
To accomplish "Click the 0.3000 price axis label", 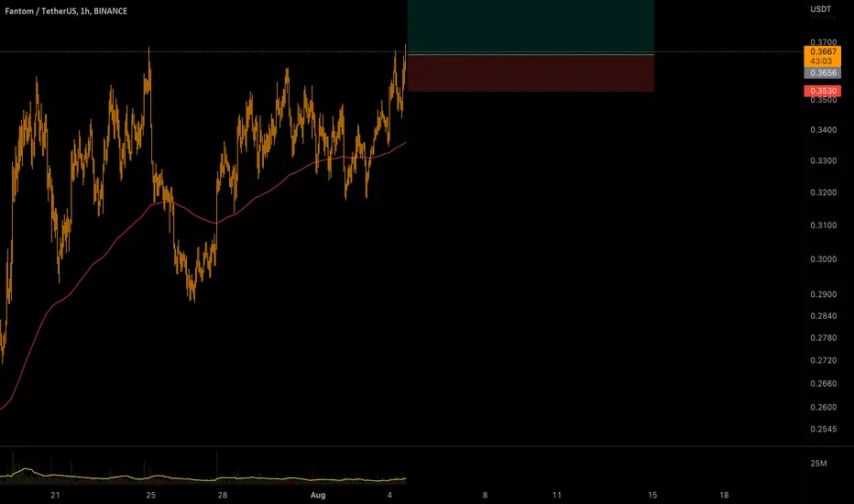I will [823, 258].
